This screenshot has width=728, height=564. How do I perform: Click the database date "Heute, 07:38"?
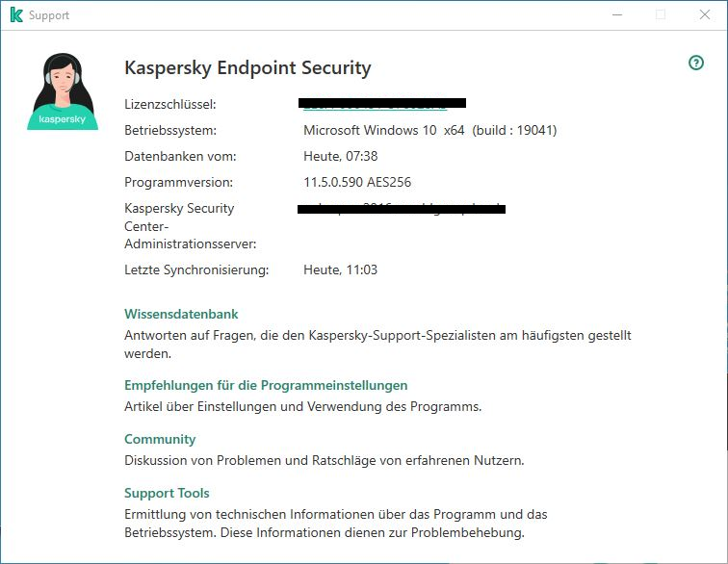[340, 156]
